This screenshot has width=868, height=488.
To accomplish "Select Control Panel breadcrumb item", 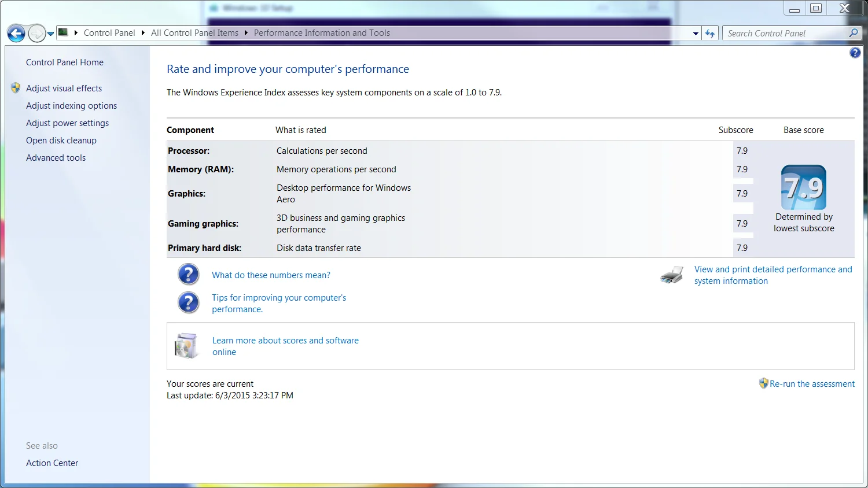I will click(109, 33).
